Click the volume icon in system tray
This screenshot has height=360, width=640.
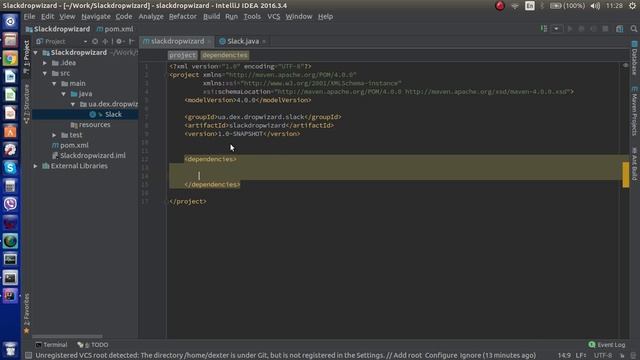tap(595, 6)
